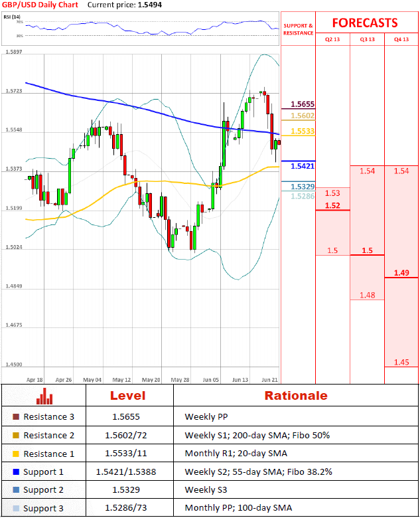Click the 1.5897 price axis label

pyautogui.click(x=14, y=52)
